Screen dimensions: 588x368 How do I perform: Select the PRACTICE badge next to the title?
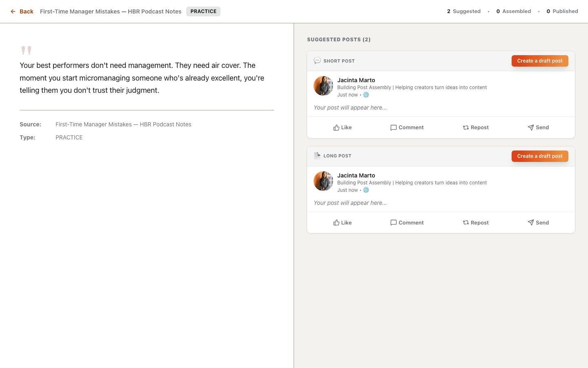(203, 11)
